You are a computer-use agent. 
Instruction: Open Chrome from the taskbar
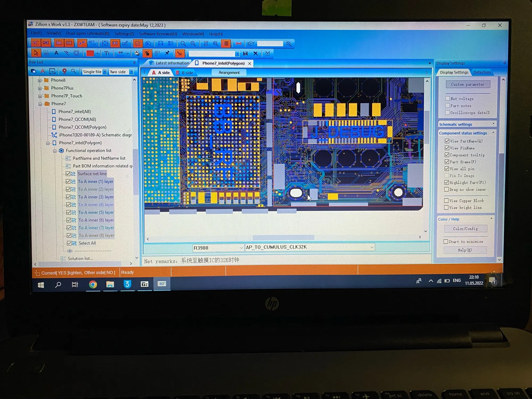pos(93,285)
